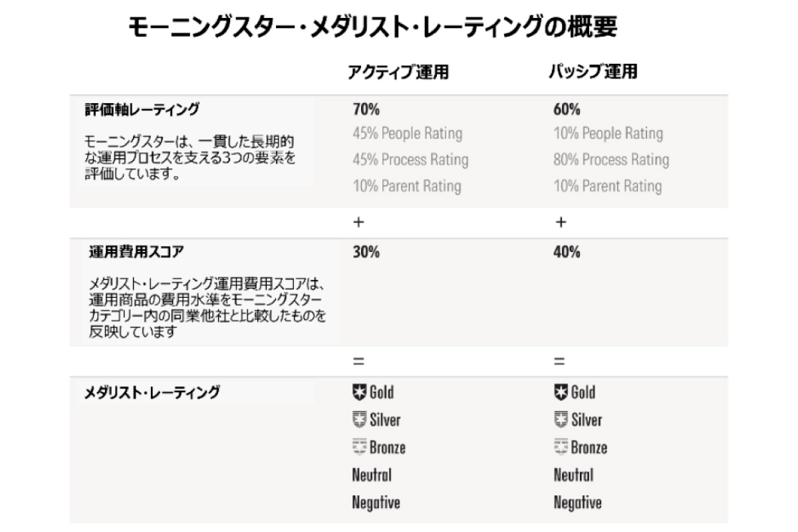Click the 運用費用スコア row label

pos(136,252)
